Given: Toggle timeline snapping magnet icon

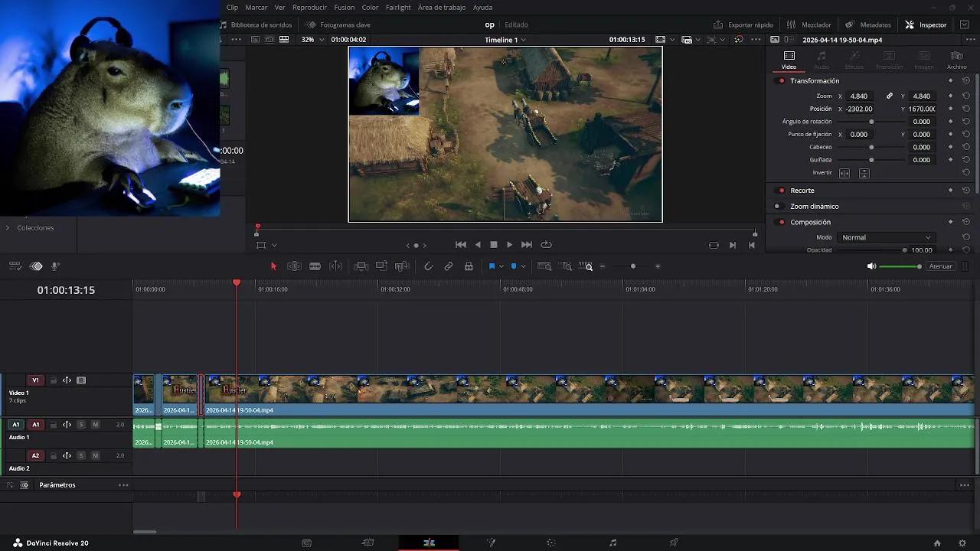Looking at the screenshot, I should pos(428,266).
